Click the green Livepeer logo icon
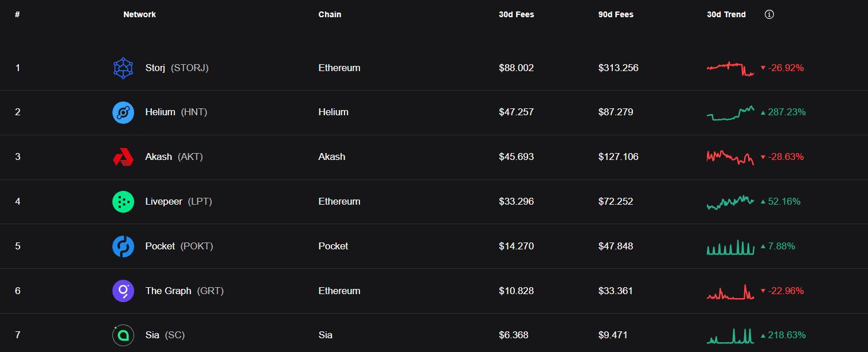Viewport: 868px width, 352px height. [123, 202]
